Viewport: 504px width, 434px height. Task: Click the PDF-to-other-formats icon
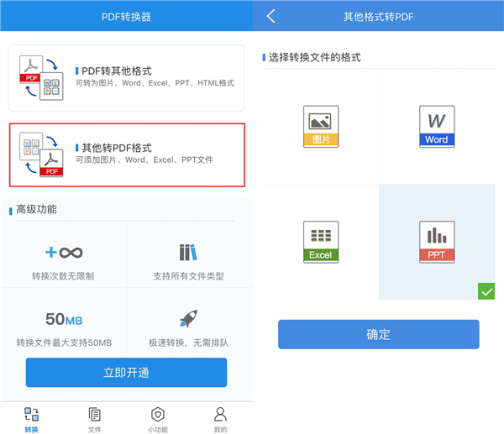click(41, 78)
